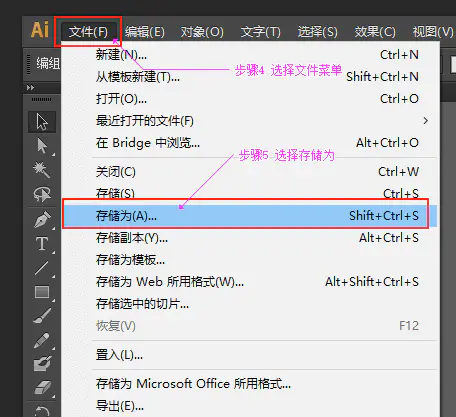Select the Magic Wand tool
Screen dimensions: 456x417
click(x=42, y=170)
